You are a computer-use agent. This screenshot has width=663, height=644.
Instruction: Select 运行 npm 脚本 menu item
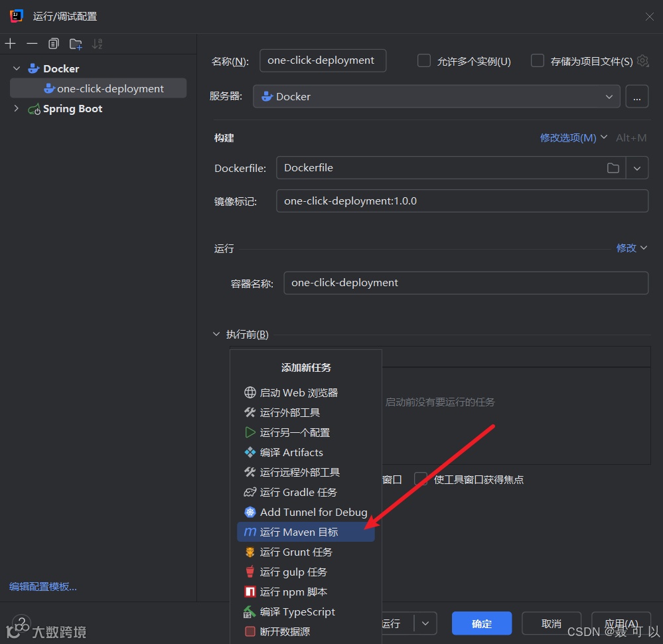click(306, 592)
